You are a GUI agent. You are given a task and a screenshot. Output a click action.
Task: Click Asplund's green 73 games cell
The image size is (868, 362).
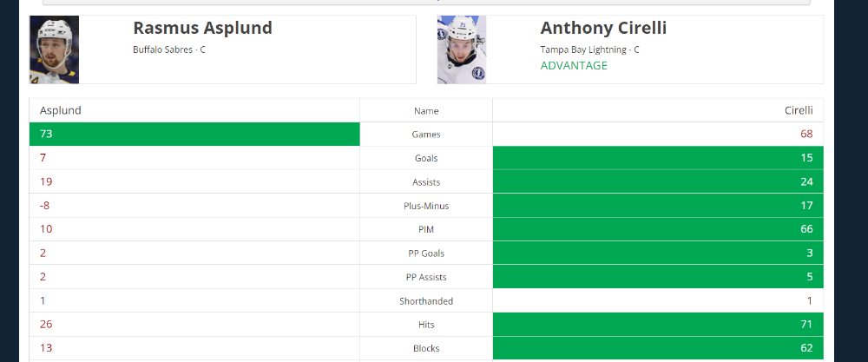194,134
